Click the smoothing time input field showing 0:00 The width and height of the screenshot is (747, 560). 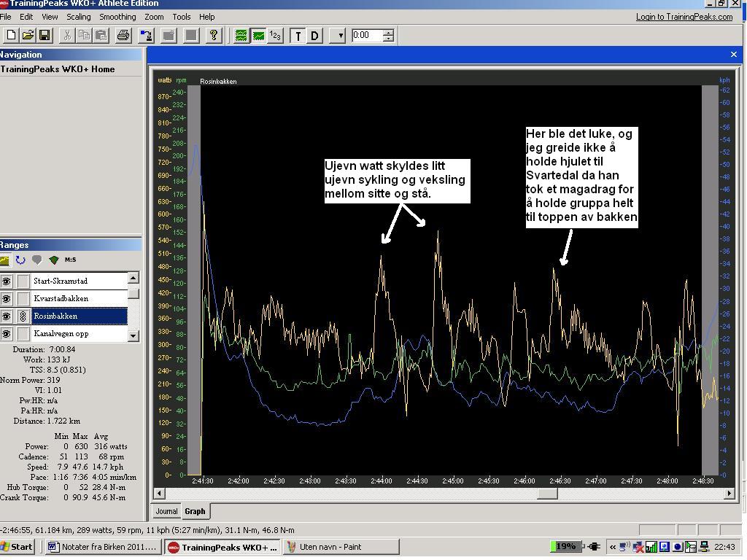coord(367,35)
